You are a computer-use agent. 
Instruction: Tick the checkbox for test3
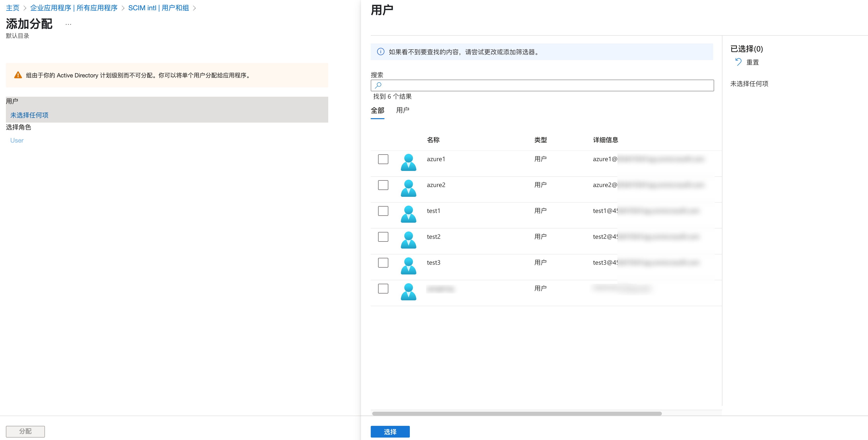(383, 262)
